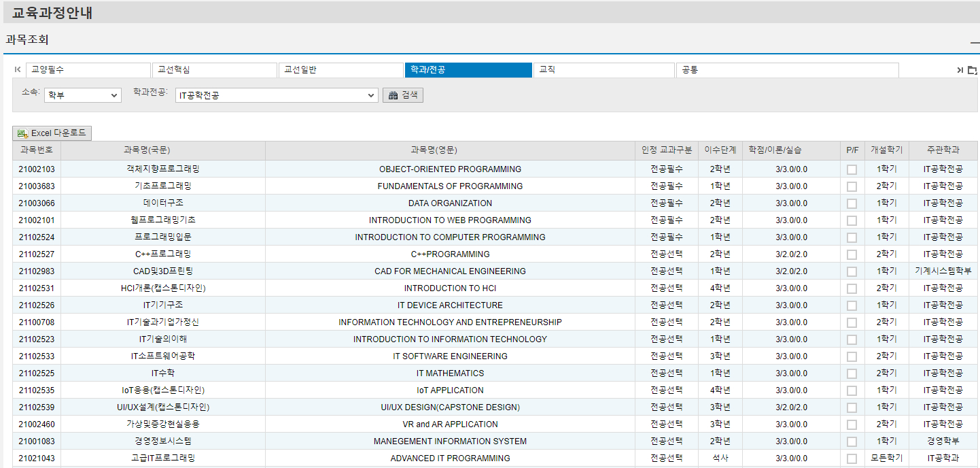Click IT DEVICE ARCHITECTURE cell

click(450, 305)
